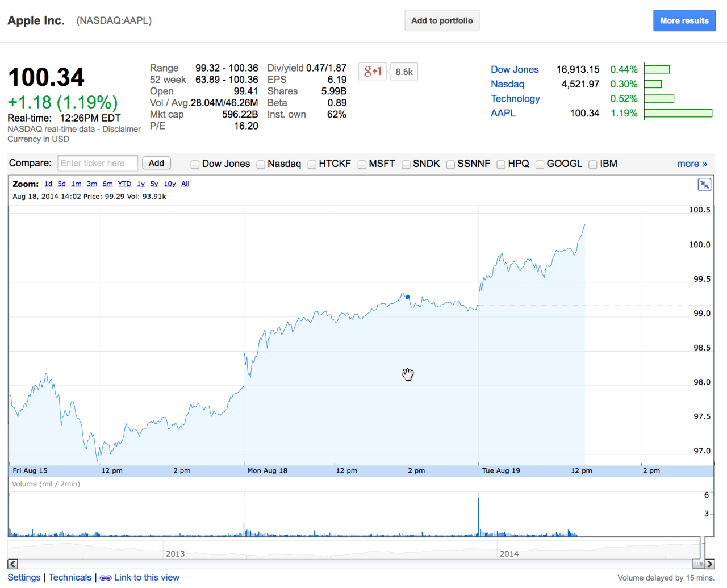
Task: Click the chain icon beside Link to this view
Action: [105, 577]
